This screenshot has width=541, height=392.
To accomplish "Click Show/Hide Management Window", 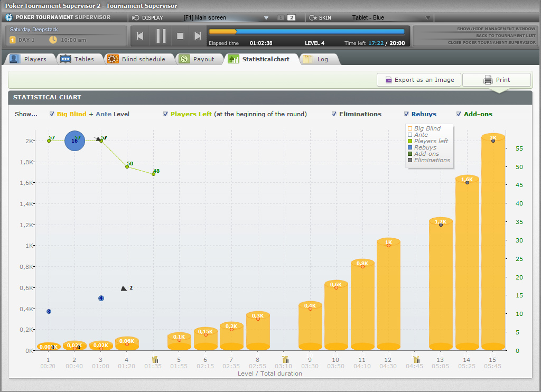I will (488, 29).
